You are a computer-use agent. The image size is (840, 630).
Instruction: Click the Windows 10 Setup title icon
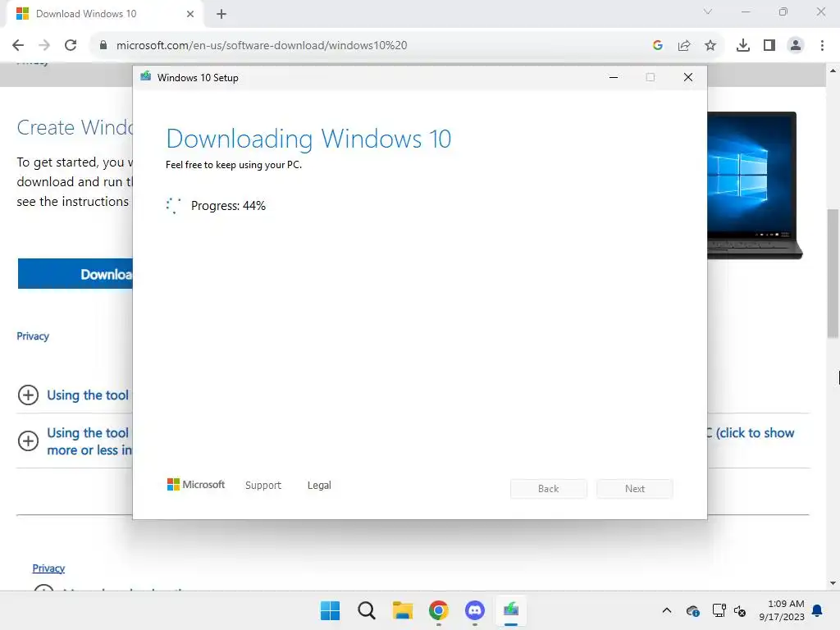(x=145, y=76)
